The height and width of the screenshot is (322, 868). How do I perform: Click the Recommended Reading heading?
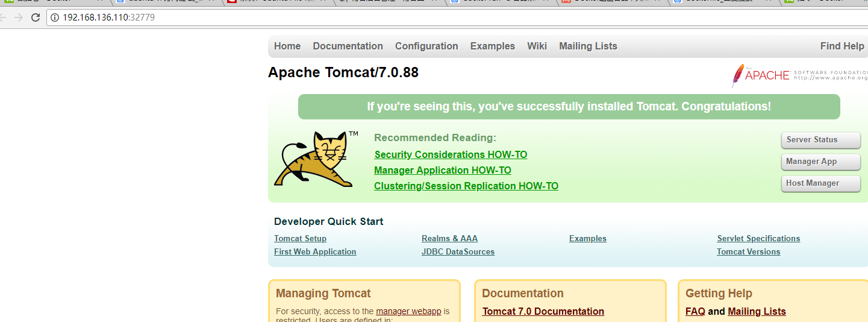435,137
